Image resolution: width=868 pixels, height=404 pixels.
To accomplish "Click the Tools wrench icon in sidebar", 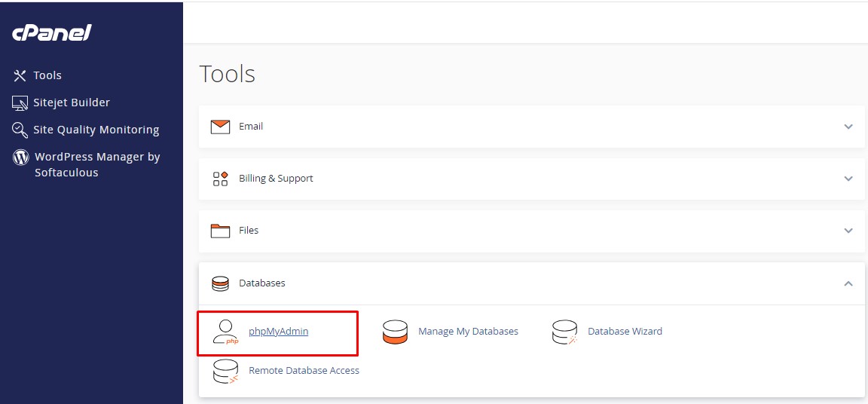I will point(20,75).
